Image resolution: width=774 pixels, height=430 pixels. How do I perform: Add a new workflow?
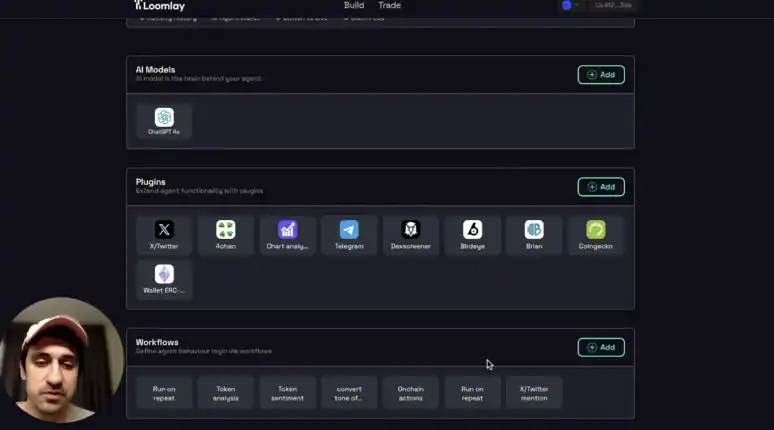(601, 347)
